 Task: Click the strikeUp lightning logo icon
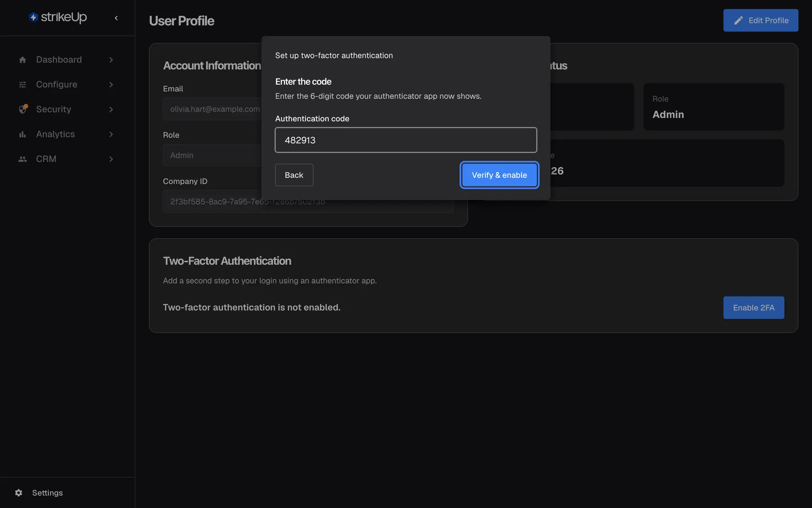pos(33,18)
